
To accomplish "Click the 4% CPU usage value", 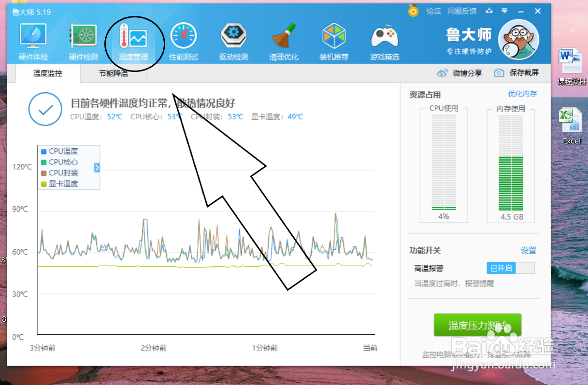I will (x=444, y=216).
